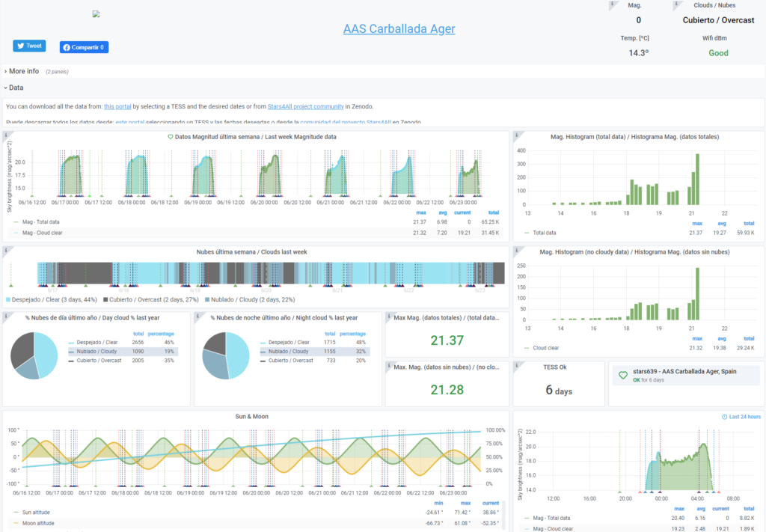The image size is (766, 532).
Task: Click the Facebook Compartir share button
Action: [x=84, y=47]
